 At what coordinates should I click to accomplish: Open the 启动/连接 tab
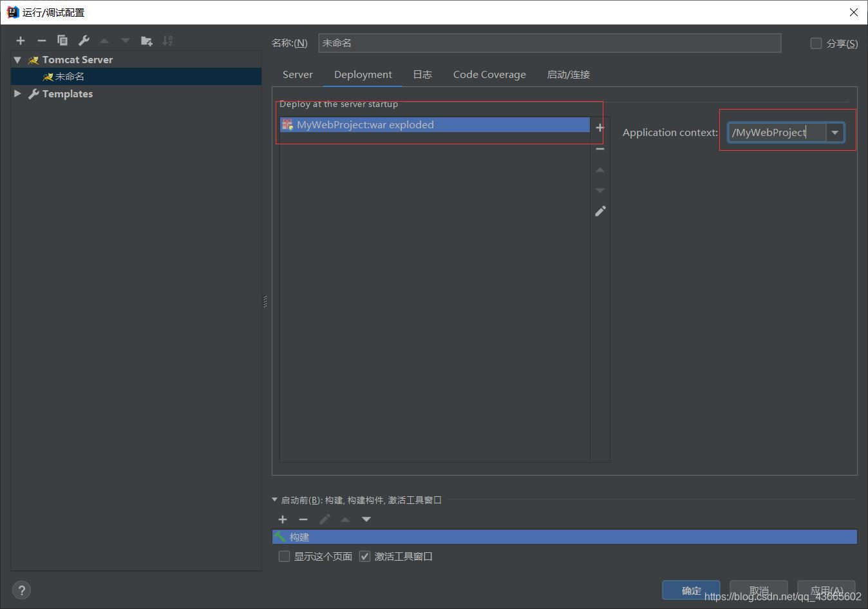(x=569, y=75)
